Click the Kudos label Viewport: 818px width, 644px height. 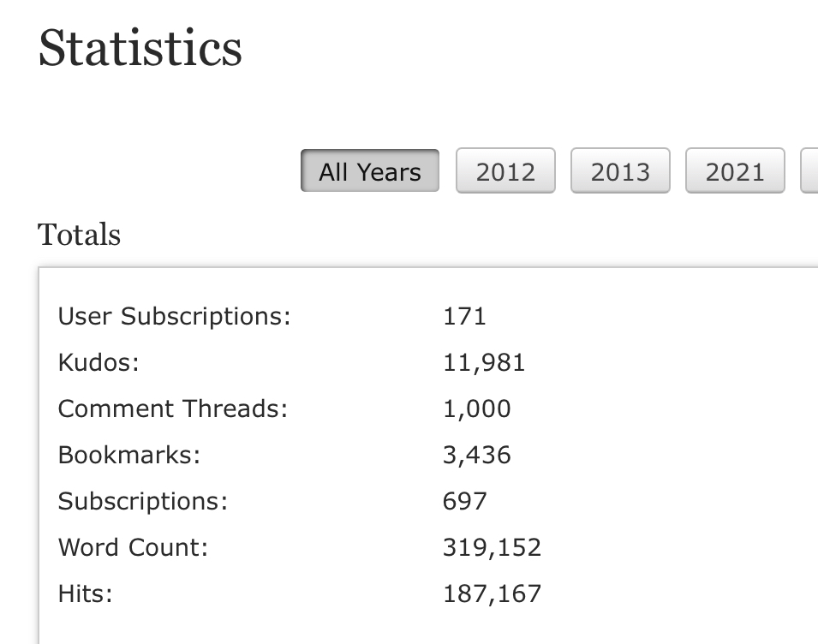[x=99, y=362]
